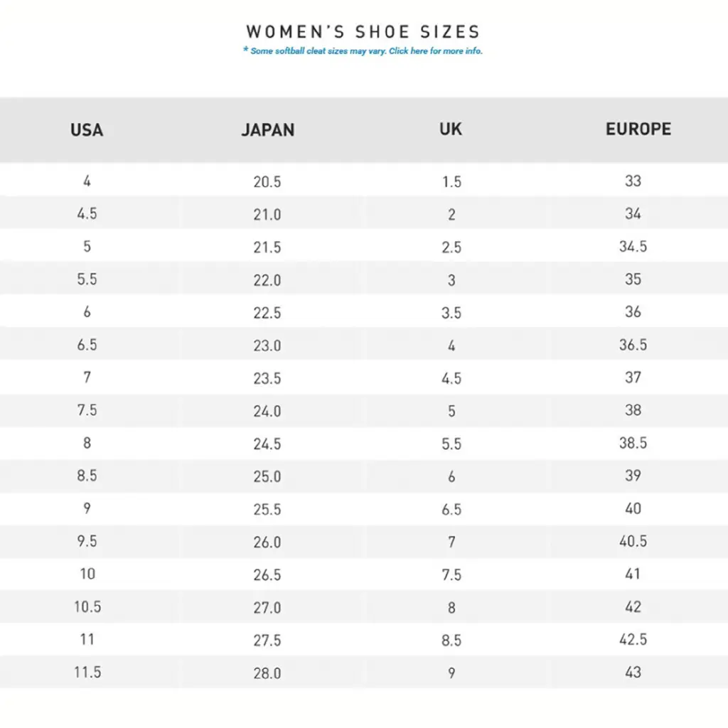The image size is (728, 728).
Task: Click the Europe size 43 entry
Action: click(x=633, y=672)
